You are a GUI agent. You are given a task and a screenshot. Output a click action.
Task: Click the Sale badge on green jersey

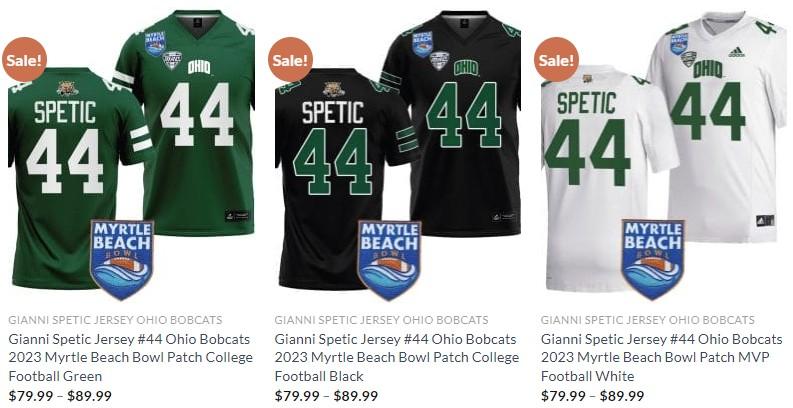[24, 60]
